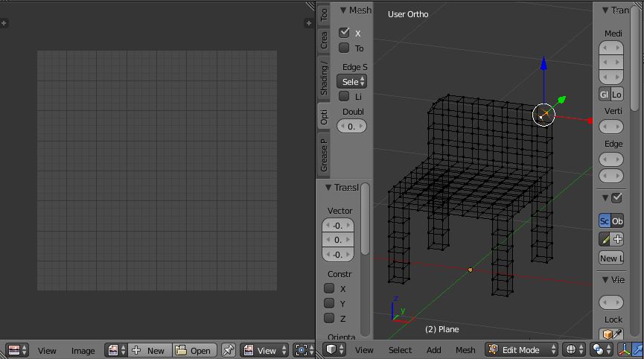Click the Lock object cube icon
The height and width of the screenshot is (359, 644).
pyautogui.click(x=607, y=334)
